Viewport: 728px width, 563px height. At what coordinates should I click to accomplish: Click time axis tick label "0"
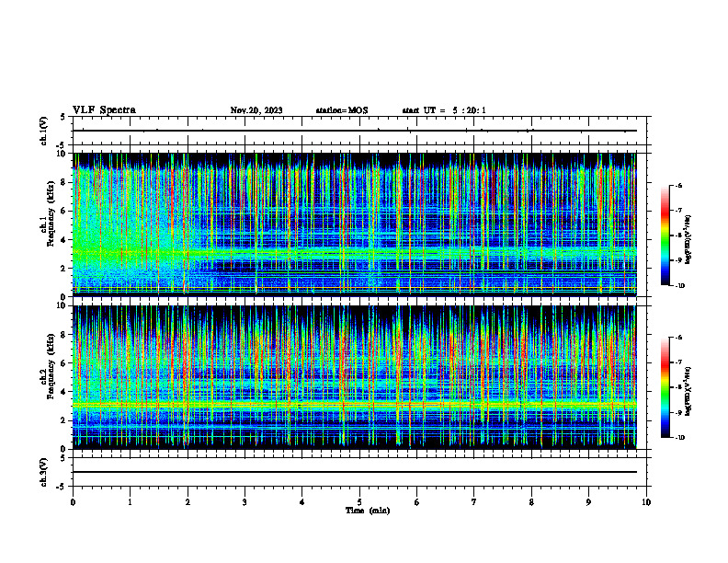(73, 502)
